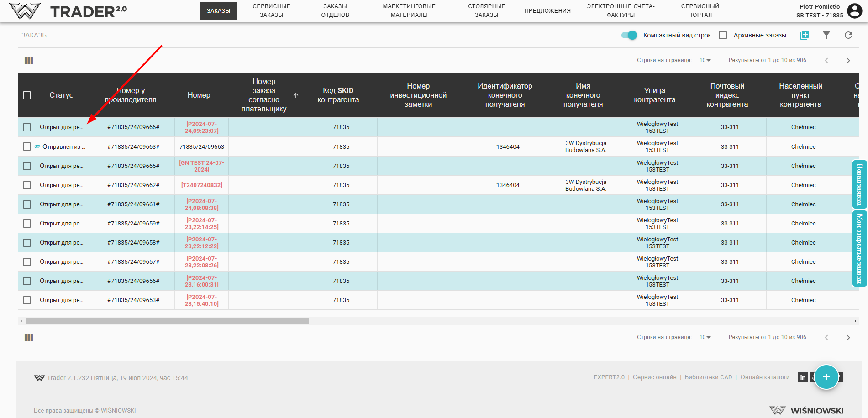Click the user profile avatar icon
Image resolution: width=868 pixels, height=418 pixels.
[x=854, y=10]
